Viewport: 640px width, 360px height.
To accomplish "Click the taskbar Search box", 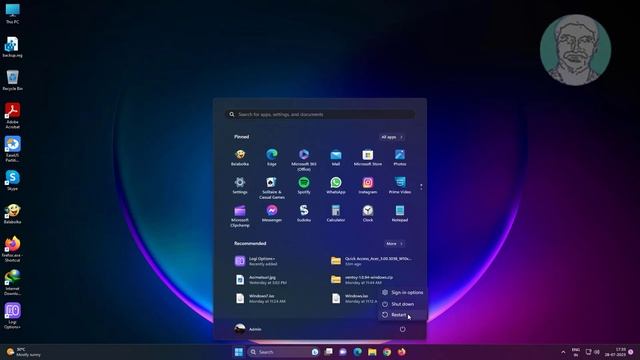I will click(x=284, y=352).
